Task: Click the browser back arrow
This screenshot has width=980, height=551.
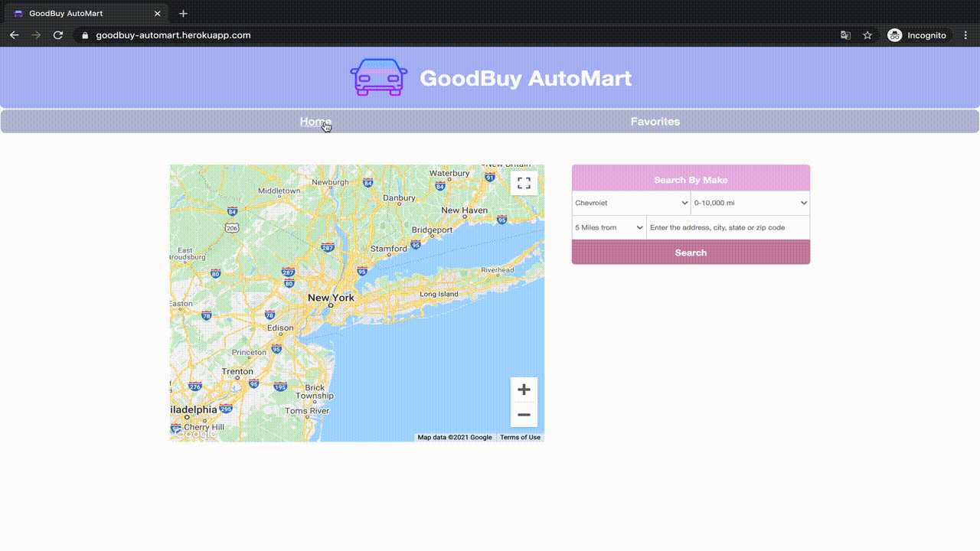Action: 14,35
